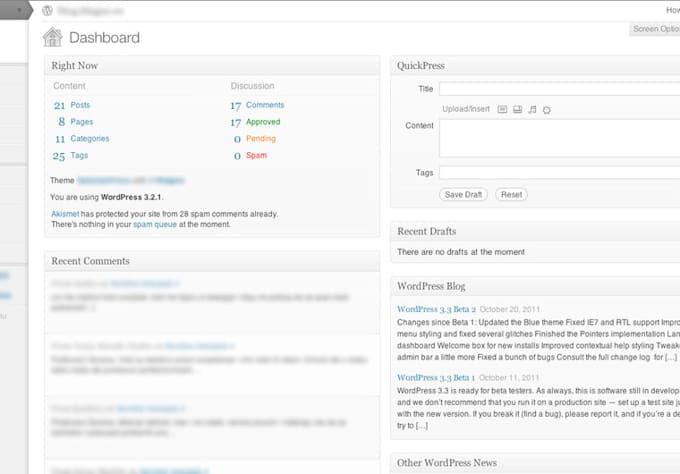The height and width of the screenshot is (474, 680).
Task: Open the Screen Options panel tab
Action: click(x=655, y=29)
